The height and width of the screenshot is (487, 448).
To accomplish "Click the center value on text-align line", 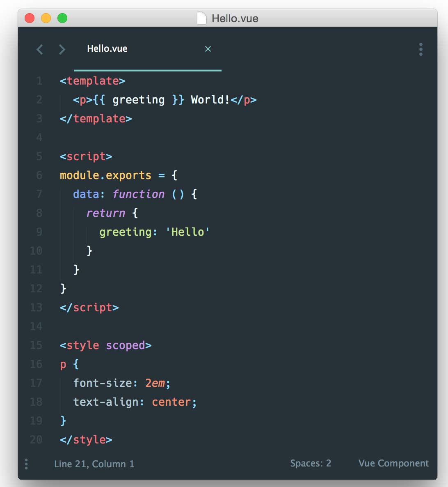I will click(x=171, y=402).
